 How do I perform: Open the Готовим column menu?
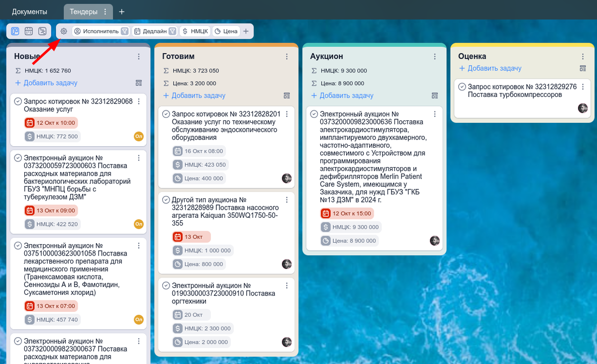click(x=287, y=57)
